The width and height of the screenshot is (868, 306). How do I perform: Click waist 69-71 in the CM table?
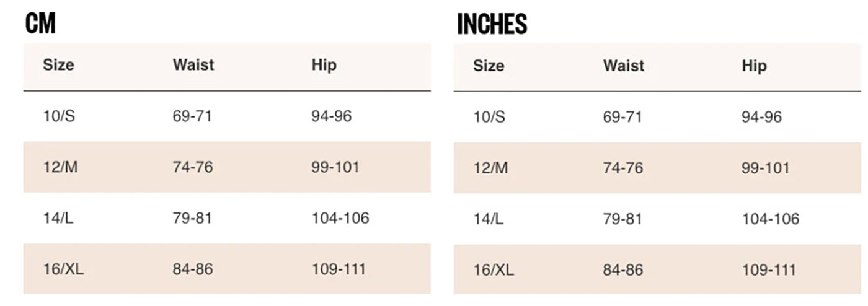[192, 116]
